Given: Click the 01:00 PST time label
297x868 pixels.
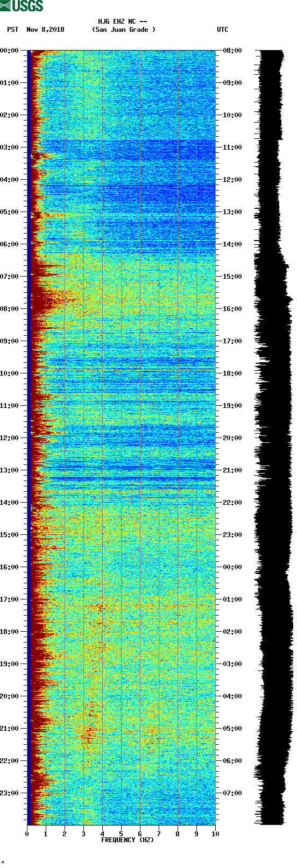Looking at the screenshot, I should [10, 83].
